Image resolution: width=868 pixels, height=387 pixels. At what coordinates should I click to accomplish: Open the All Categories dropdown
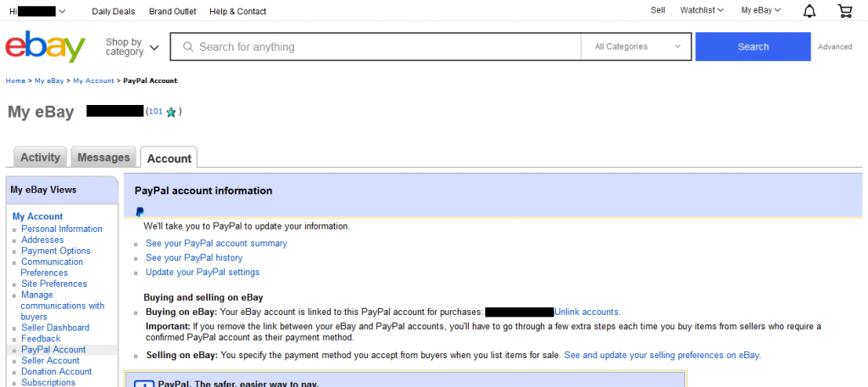(637, 47)
